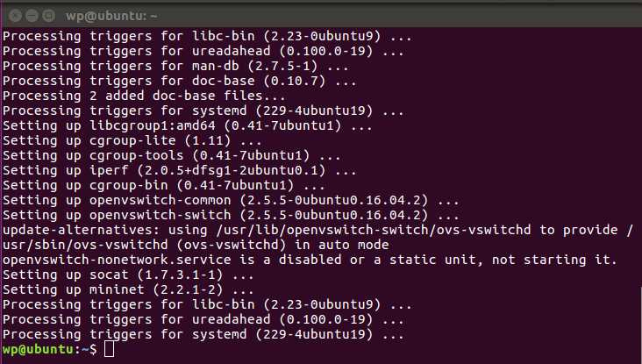
Task: Click the 'Setting up socat (1.7.3.1-1)' line
Action: pos(128,275)
